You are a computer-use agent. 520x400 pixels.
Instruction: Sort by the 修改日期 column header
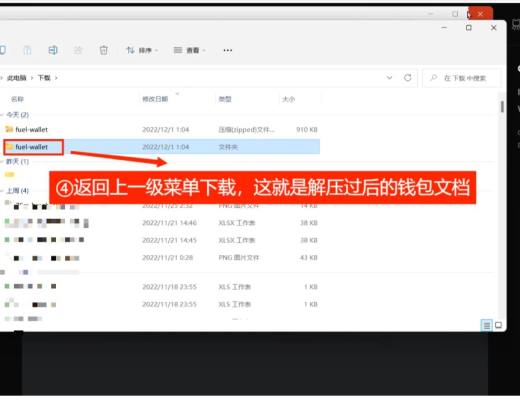coord(155,99)
